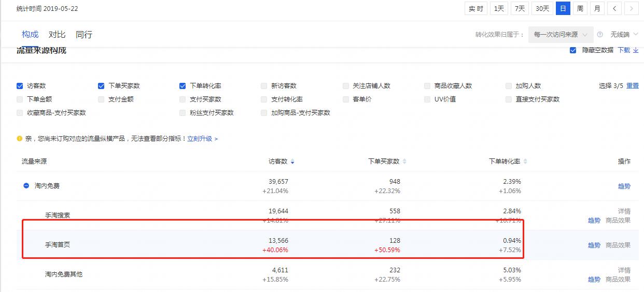Viewport: 644px width, 292px height.
Task: Check the 加购人数 checkbox
Action: [x=509, y=86]
